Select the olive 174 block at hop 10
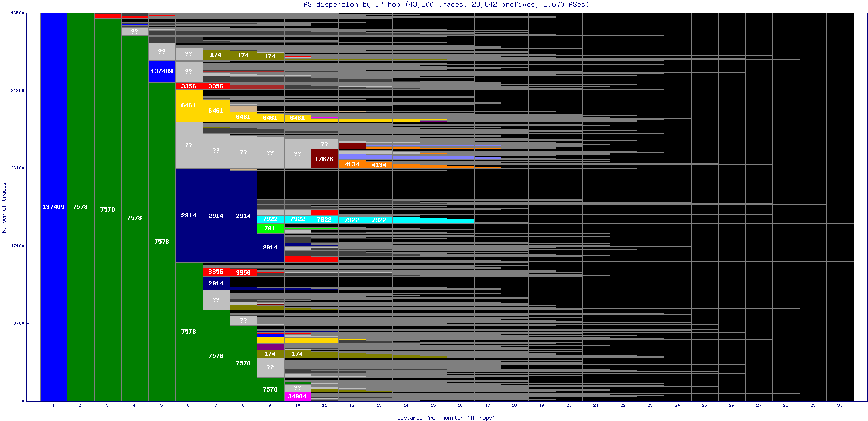The height and width of the screenshot is (421, 868). point(297,354)
